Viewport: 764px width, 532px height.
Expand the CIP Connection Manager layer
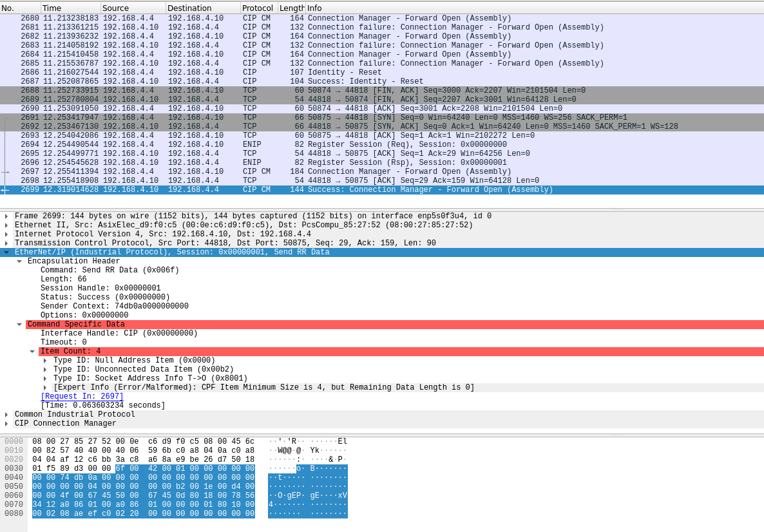[6, 423]
